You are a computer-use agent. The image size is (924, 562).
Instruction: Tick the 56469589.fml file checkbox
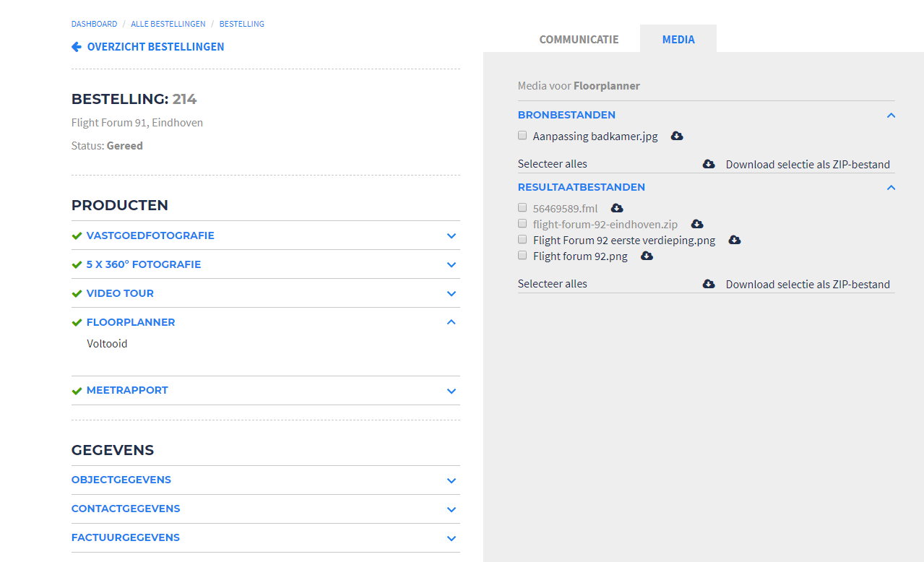click(x=522, y=207)
